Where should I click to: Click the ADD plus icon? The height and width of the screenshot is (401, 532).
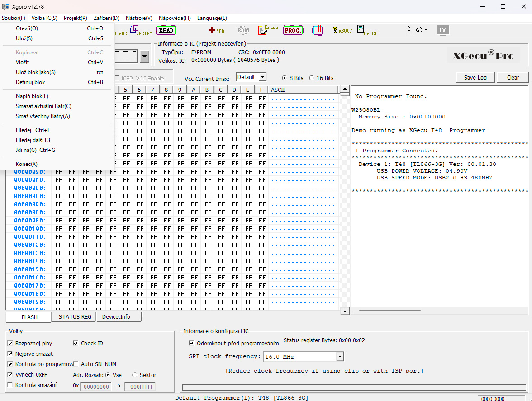pos(216,30)
